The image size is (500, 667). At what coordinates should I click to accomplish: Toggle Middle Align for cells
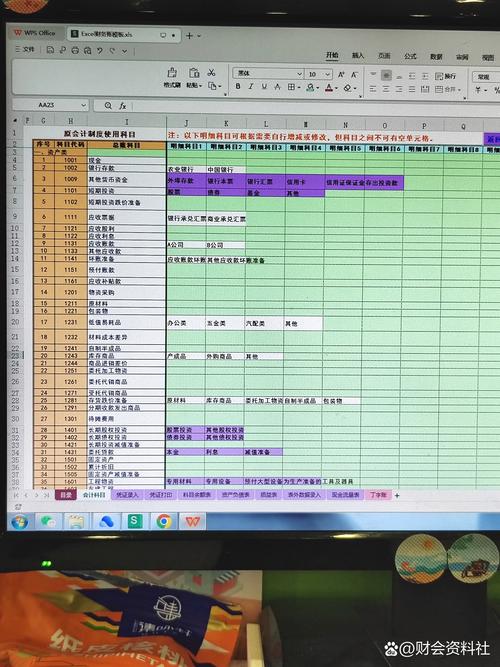[386, 75]
